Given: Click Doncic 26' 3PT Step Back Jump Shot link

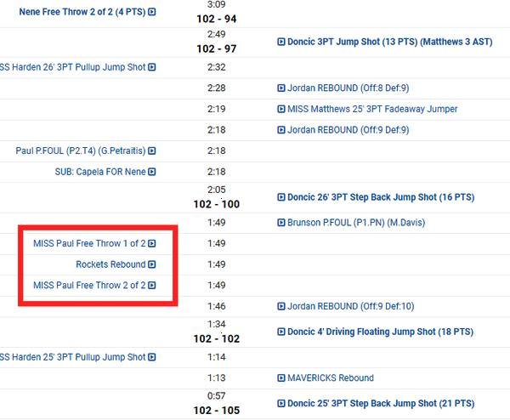Looking at the screenshot, I should [x=381, y=197].
